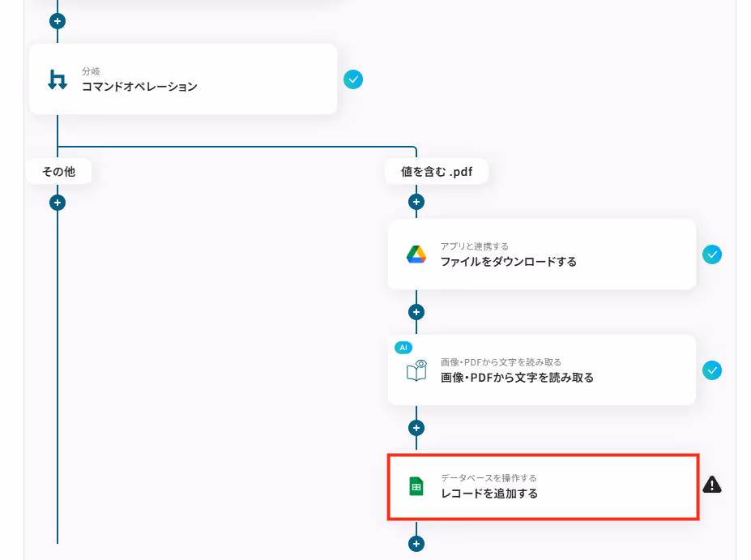Click the 分岐 label text
751x560 pixels.
[x=91, y=71]
